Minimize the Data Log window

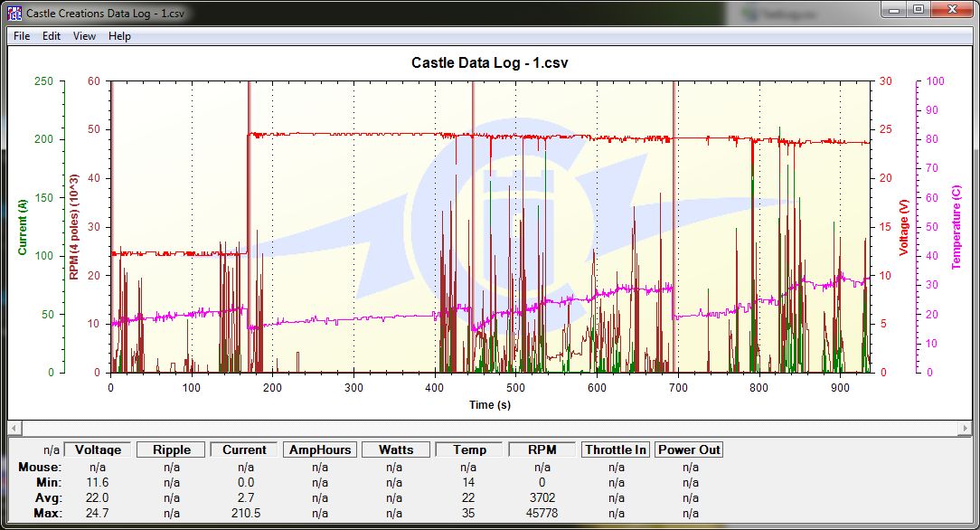coord(895,9)
